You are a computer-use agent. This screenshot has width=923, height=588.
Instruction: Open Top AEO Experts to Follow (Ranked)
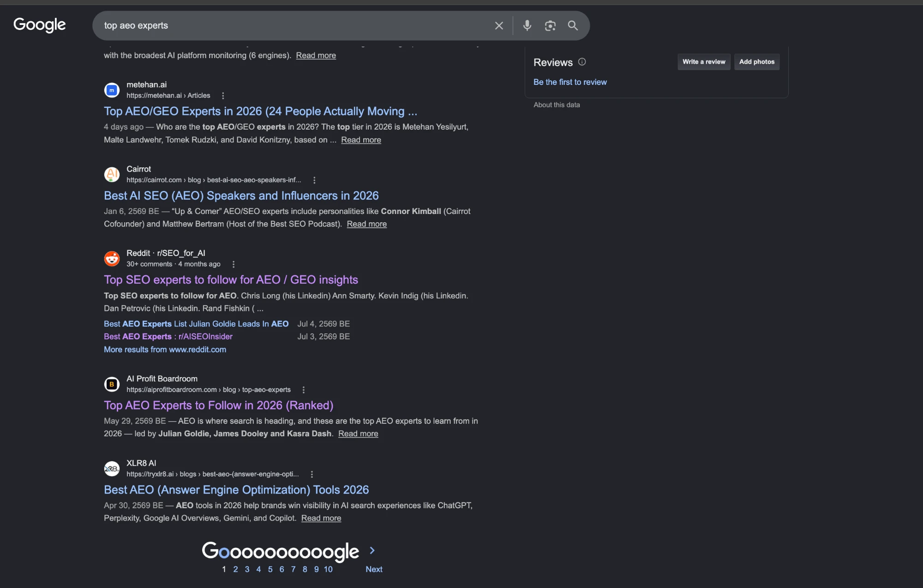click(218, 405)
